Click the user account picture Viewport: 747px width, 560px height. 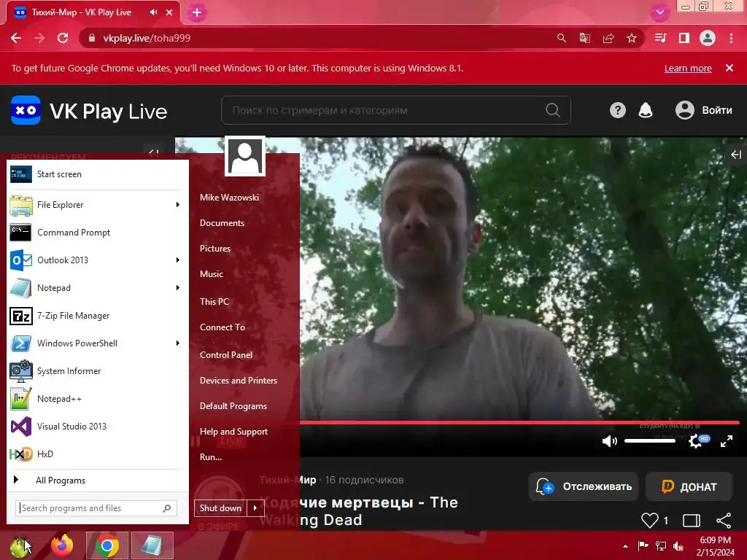[245, 156]
